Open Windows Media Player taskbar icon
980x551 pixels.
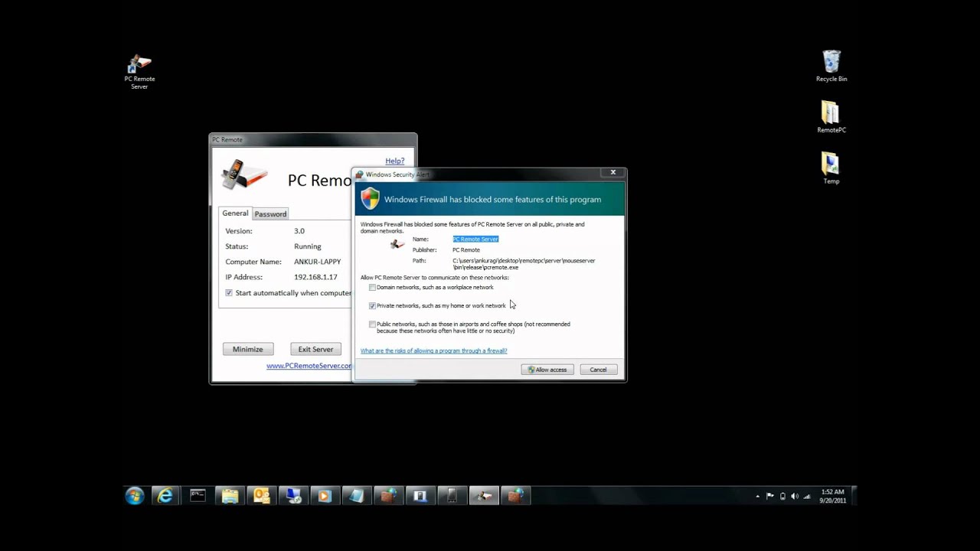324,496
